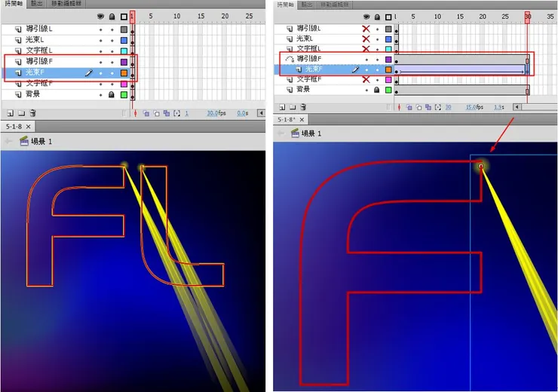Toggle Onion Skin Outlines icon, left timeline
The image size is (558, 392).
156,114
